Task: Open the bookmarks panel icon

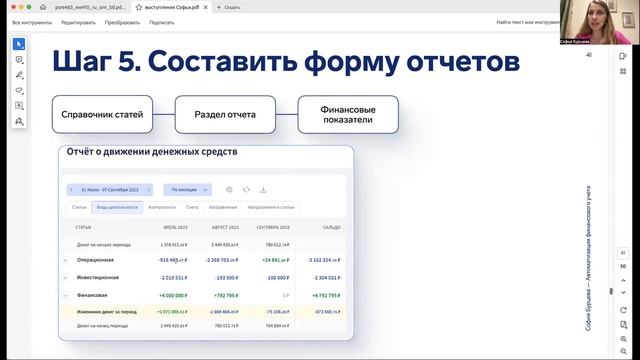Action: [x=623, y=56]
